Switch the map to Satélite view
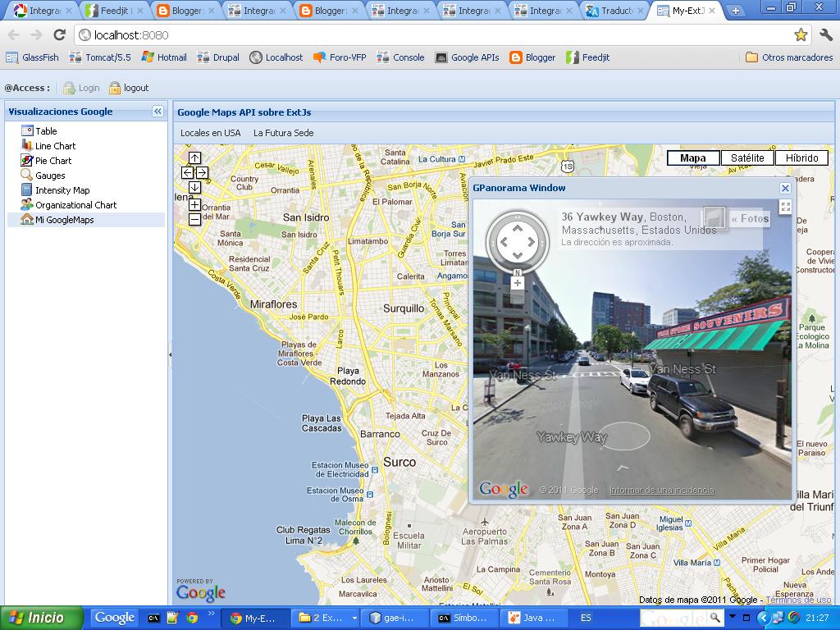 [x=745, y=157]
